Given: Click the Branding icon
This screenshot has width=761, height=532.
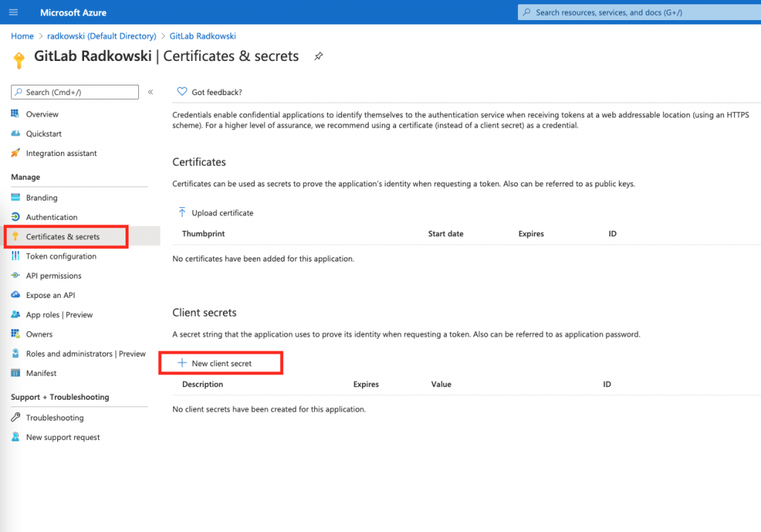Looking at the screenshot, I should tap(16, 198).
